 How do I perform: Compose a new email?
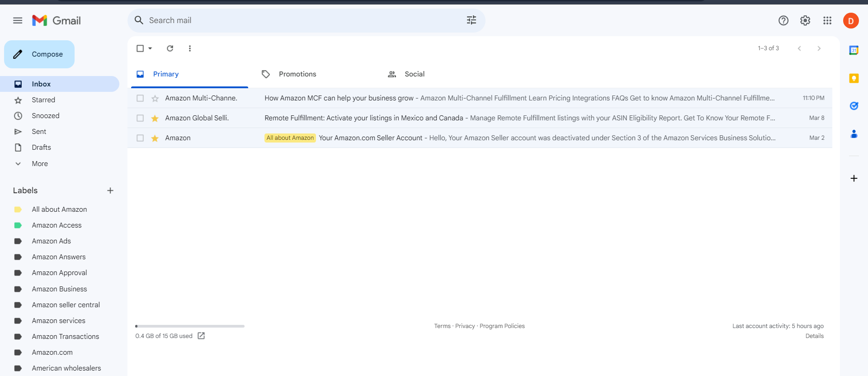[x=39, y=54]
